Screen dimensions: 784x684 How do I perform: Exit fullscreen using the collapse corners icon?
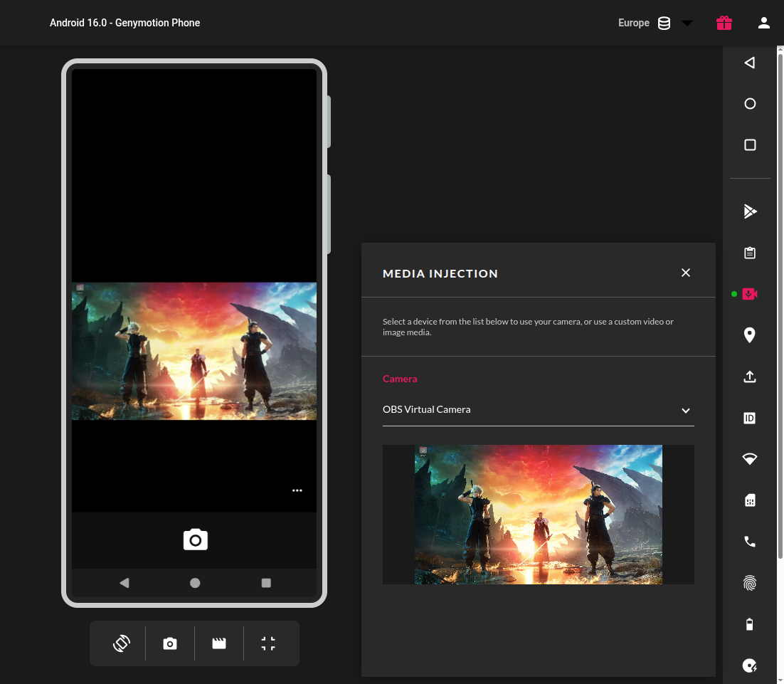(x=268, y=643)
